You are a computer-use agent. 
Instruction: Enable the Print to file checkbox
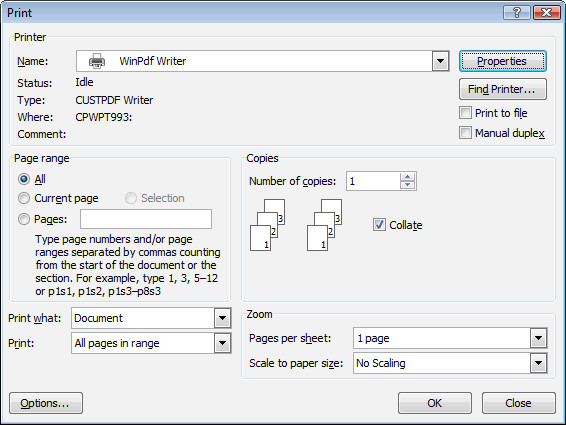coord(465,113)
